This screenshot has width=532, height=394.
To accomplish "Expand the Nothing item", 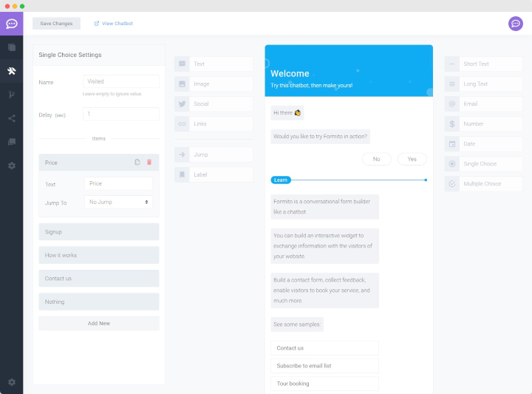I will pyautogui.click(x=99, y=302).
